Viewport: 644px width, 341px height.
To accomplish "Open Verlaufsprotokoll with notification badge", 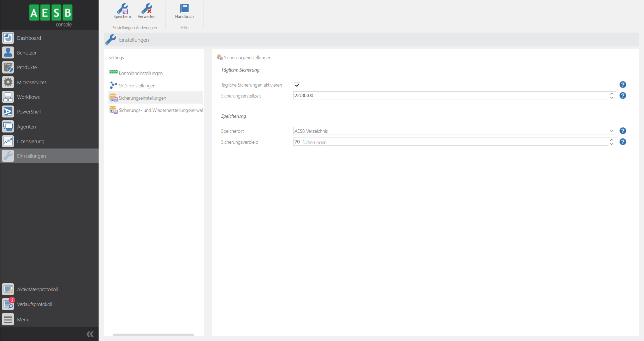I will 8,304.
